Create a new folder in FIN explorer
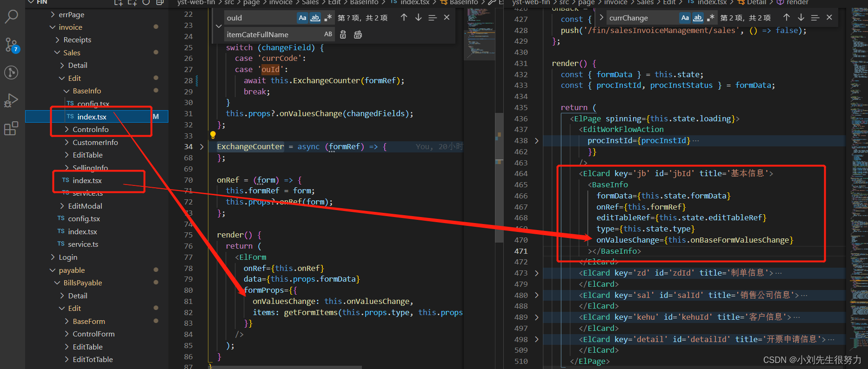This screenshot has width=868, height=369. (x=132, y=2)
